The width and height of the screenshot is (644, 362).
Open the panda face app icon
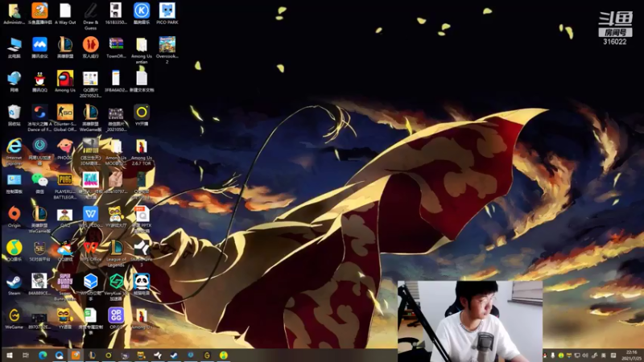click(142, 282)
